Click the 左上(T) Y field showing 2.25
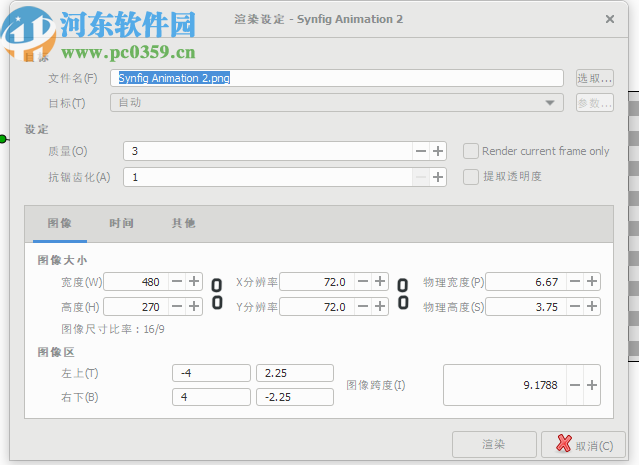 [295, 373]
